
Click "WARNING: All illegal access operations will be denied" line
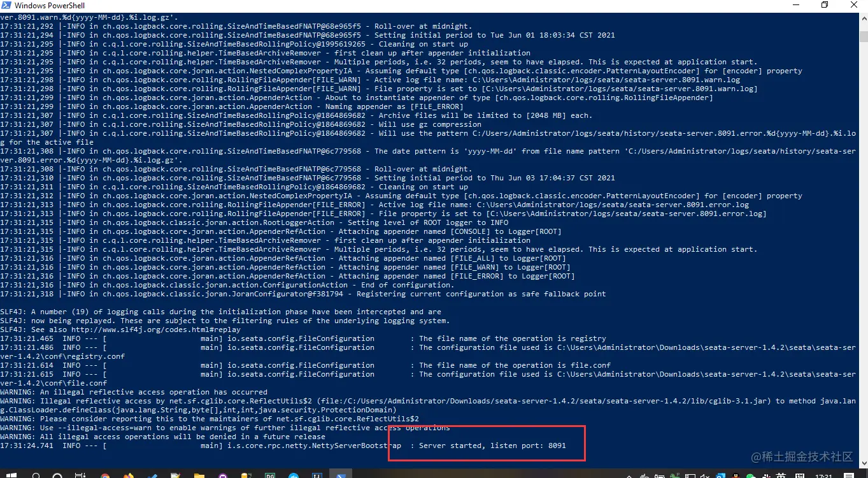163,437
